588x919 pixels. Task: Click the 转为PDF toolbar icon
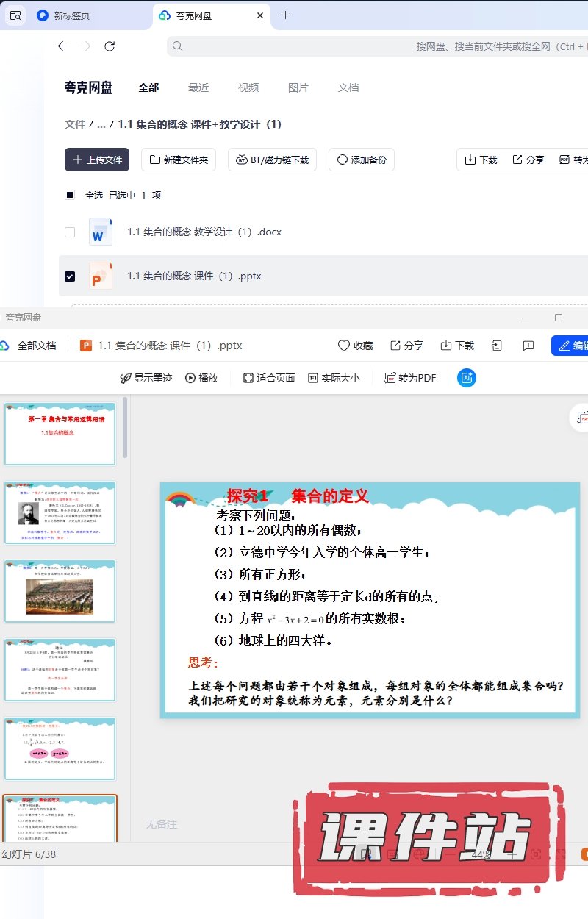390,378
